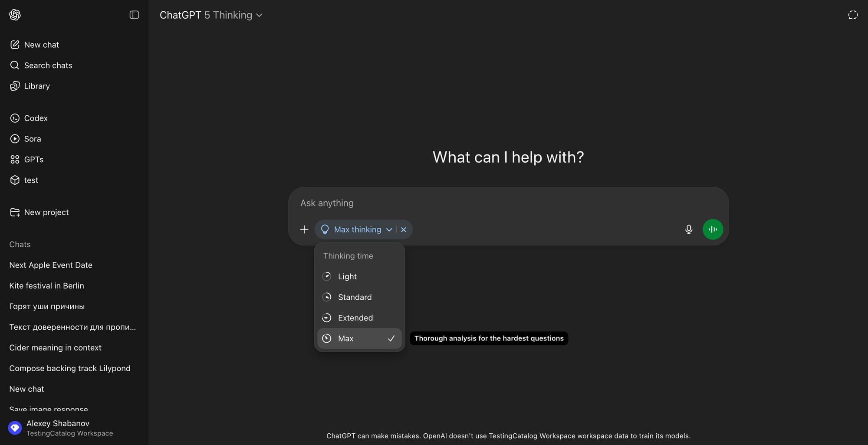
Task: Open the Kite festival in Berlin chat
Action: click(46, 286)
